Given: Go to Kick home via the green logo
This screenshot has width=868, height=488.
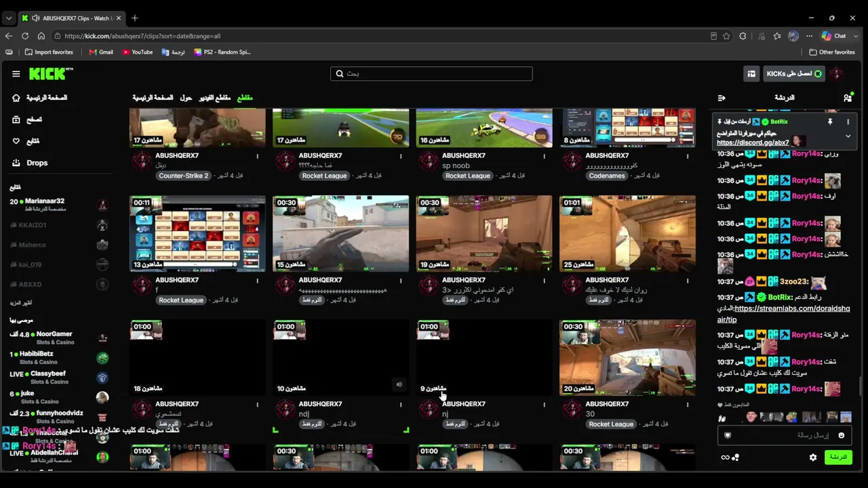Looking at the screenshot, I should coord(50,74).
